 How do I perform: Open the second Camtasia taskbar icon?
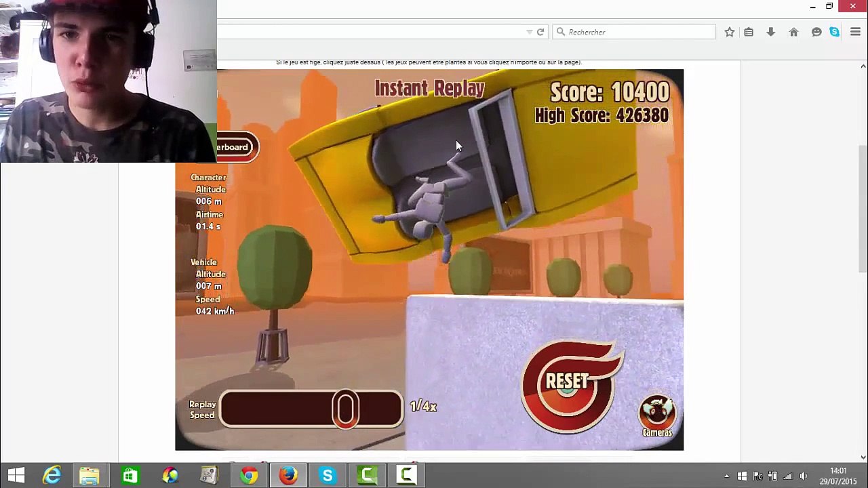407,476
